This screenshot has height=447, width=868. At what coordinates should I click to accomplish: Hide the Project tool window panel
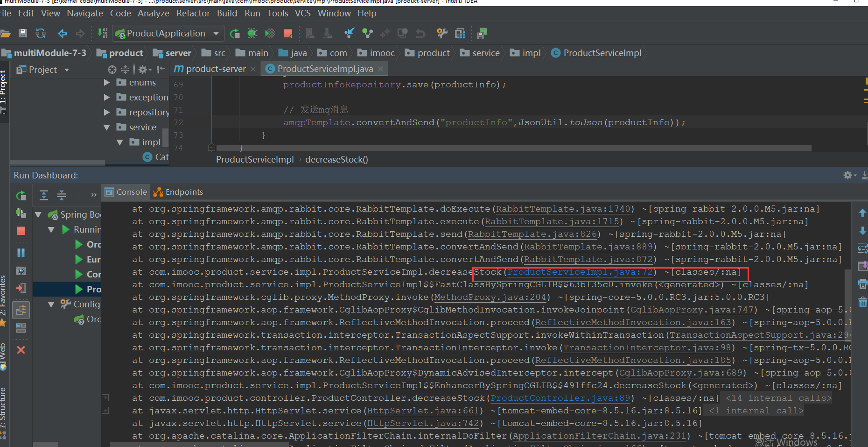(x=161, y=70)
